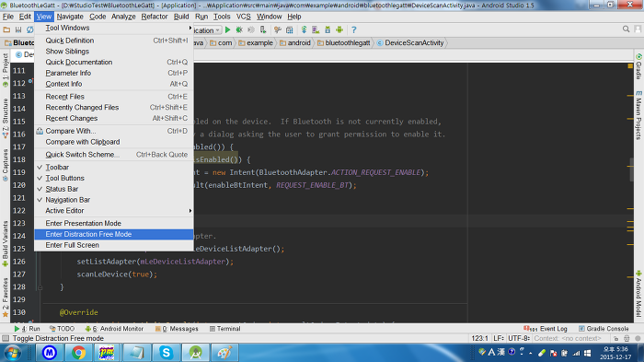Click the 123:1 cursor position indicator
Screen dimensions: 644x362
[x=479, y=338]
